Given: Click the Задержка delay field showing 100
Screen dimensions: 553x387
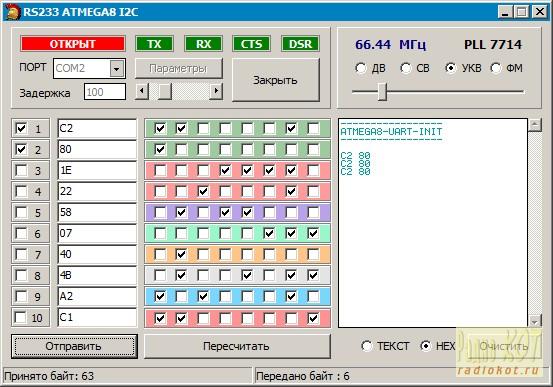Looking at the screenshot, I should 105,92.
